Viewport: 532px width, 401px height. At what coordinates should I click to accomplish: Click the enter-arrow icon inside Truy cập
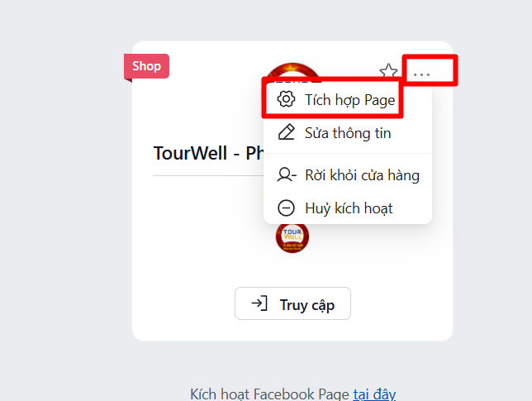259,303
